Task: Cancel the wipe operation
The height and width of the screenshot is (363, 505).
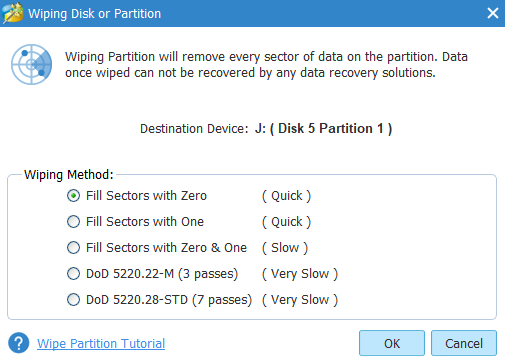Action: click(464, 343)
